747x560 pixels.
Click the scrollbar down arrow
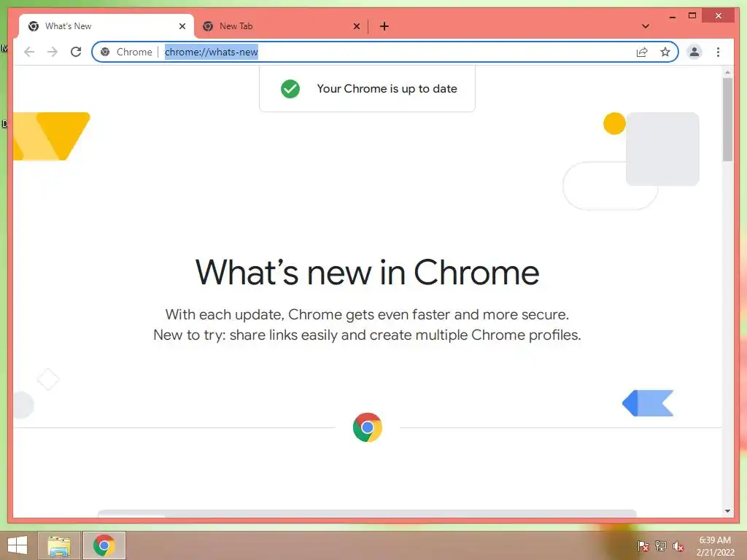click(x=727, y=511)
